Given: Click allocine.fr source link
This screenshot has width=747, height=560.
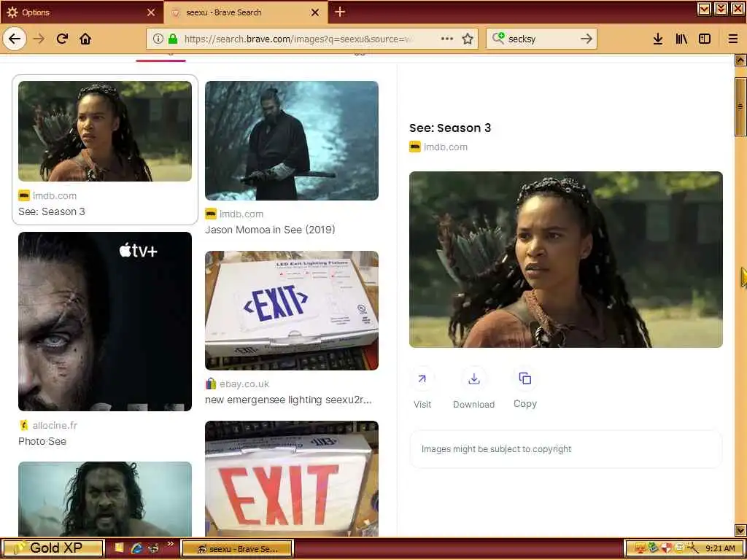Looking at the screenshot, I should 55,425.
